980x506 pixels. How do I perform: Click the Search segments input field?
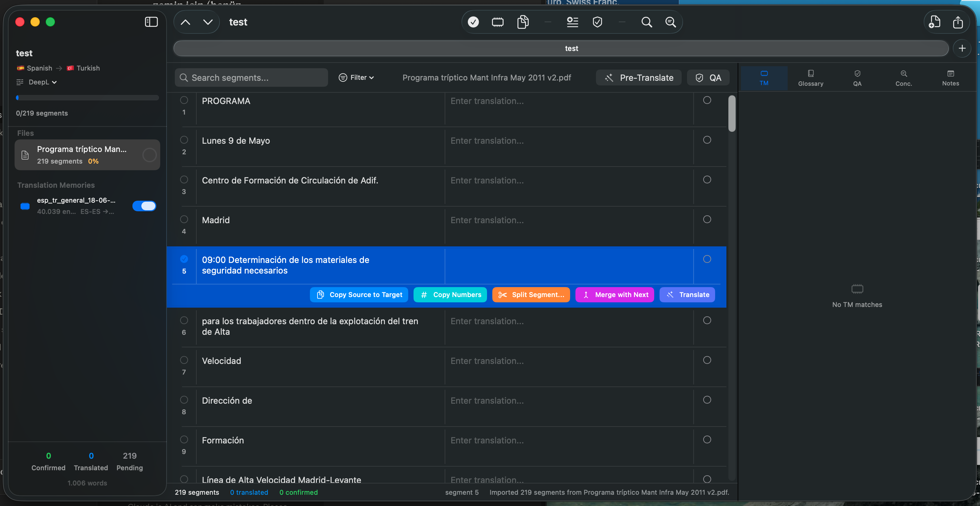pos(251,77)
